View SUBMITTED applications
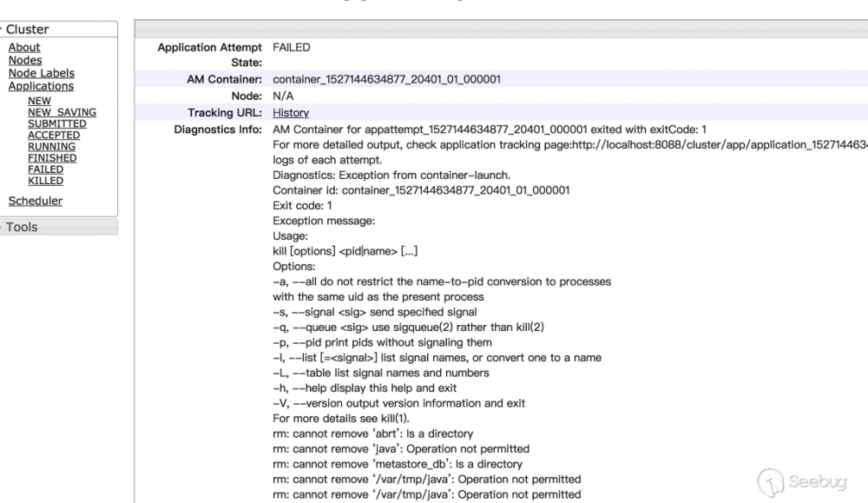This screenshot has height=503, width=868. pos(57,123)
